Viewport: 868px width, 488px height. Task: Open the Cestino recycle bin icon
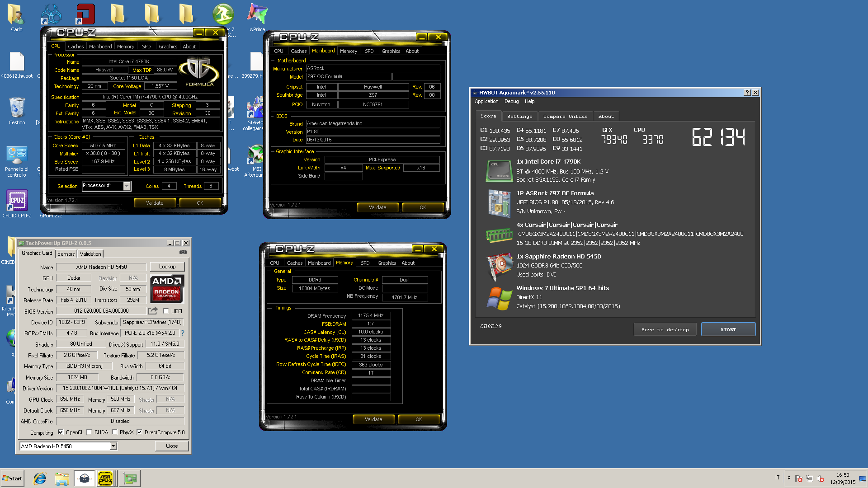tap(17, 111)
